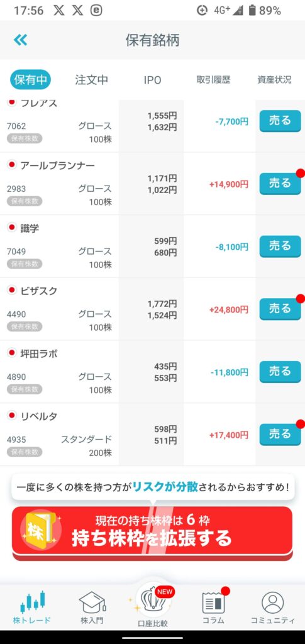The height and width of the screenshot is (644, 305).
Task: Switch to 注文中 tab
Action: tap(91, 80)
